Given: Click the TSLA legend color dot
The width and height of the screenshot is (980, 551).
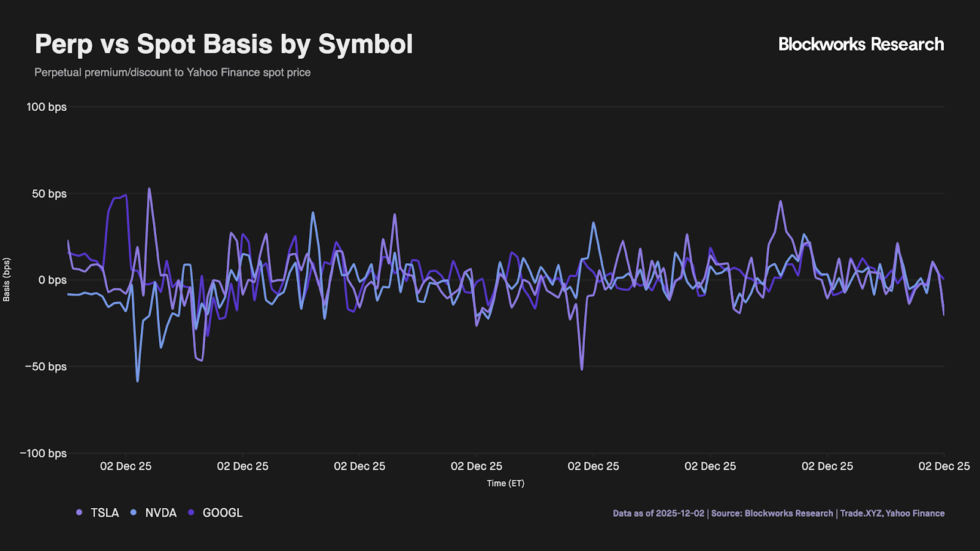Looking at the screenshot, I should click(79, 512).
